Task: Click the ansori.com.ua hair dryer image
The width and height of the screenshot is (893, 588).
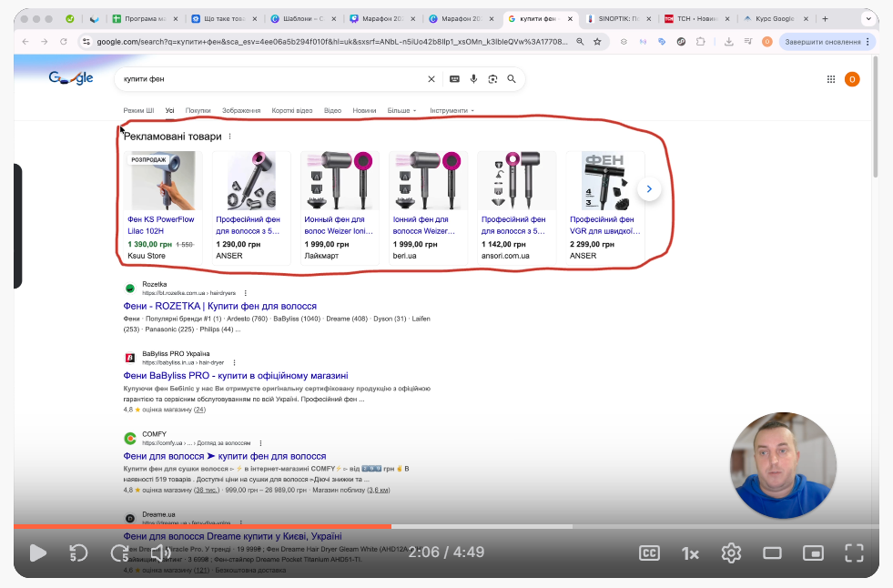Action: [516, 180]
